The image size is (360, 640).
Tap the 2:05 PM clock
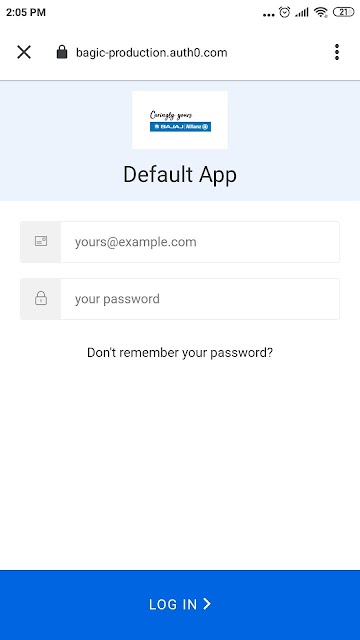tap(26, 12)
